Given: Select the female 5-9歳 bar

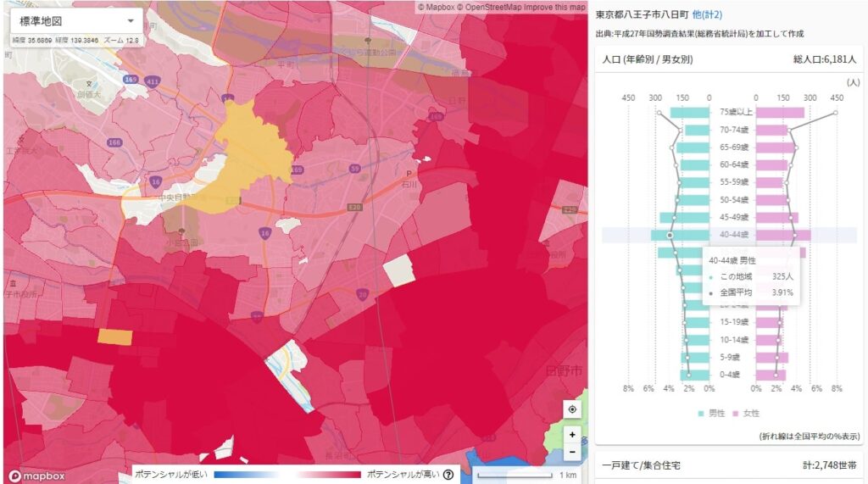Looking at the screenshot, I should (771, 358).
